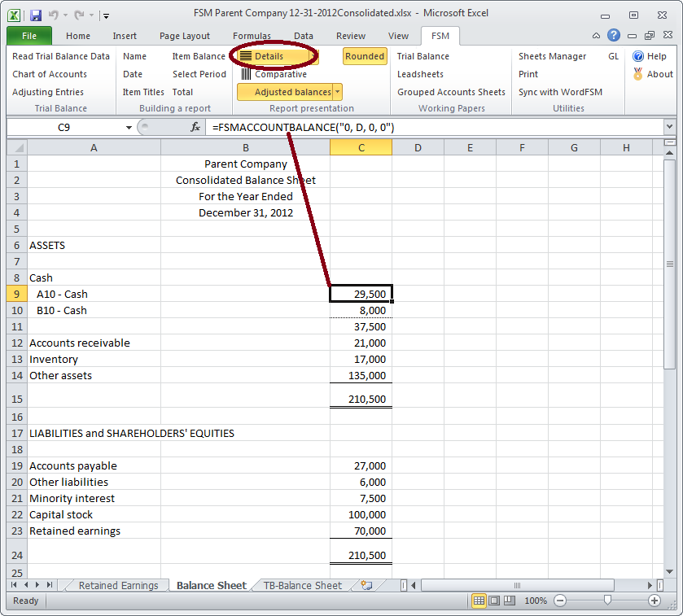The width and height of the screenshot is (683, 616).
Task: Select the row 12 header
Action: (17, 343)
